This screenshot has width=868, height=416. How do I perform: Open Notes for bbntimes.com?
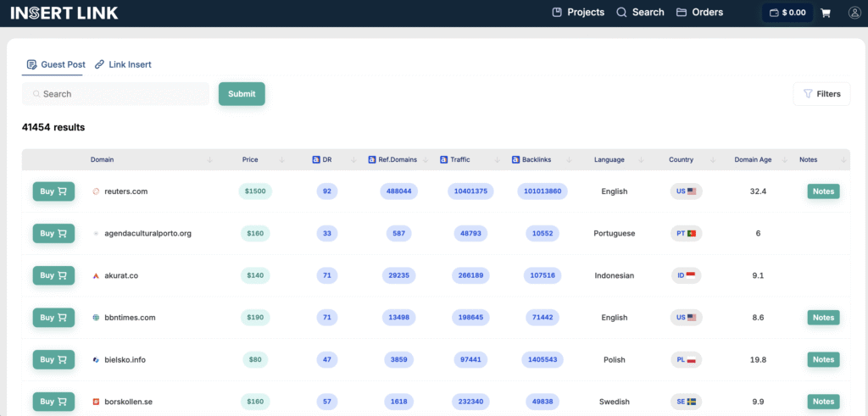coord(823,318)
